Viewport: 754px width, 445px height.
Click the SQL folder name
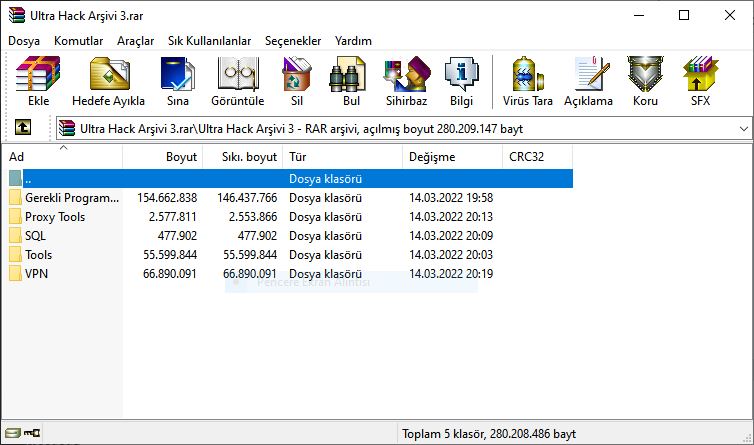click(x=35, y=236)
